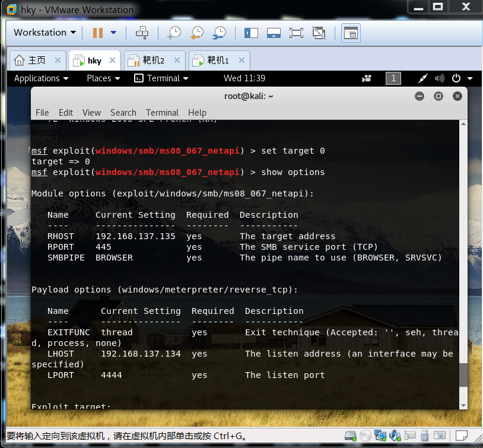483x448 pixels.
Task: Click the 'set target 0' command text
Action: (293, 151)
